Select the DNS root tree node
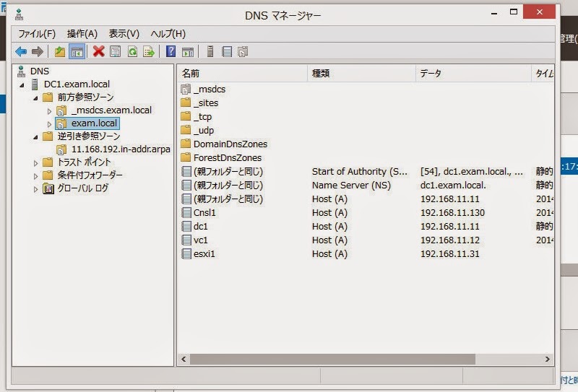The width and height of the screenshot is (578, 392). 40,71
